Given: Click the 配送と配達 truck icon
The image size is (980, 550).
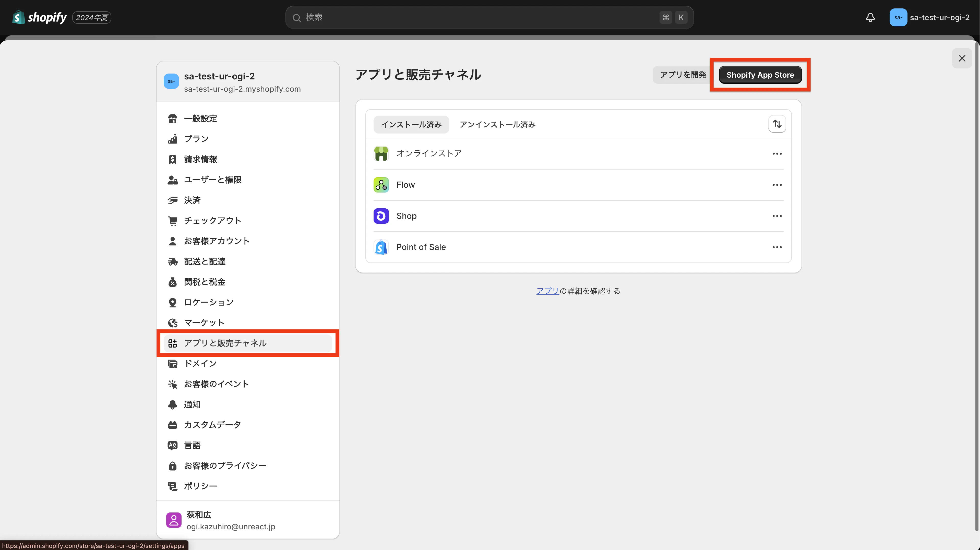Looking at the screenshot, I should pyautogui.click(x=172, y=262).
